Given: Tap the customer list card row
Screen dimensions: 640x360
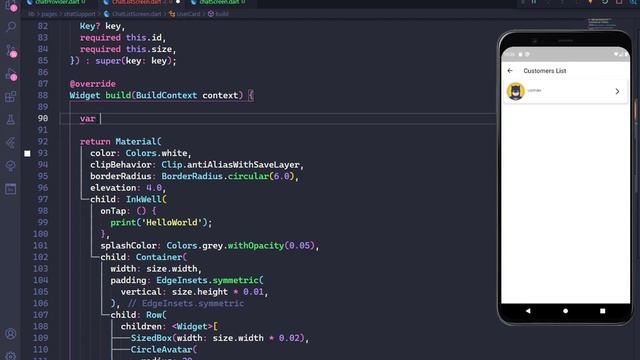Looking at the screenshot, I should (565, 91).
